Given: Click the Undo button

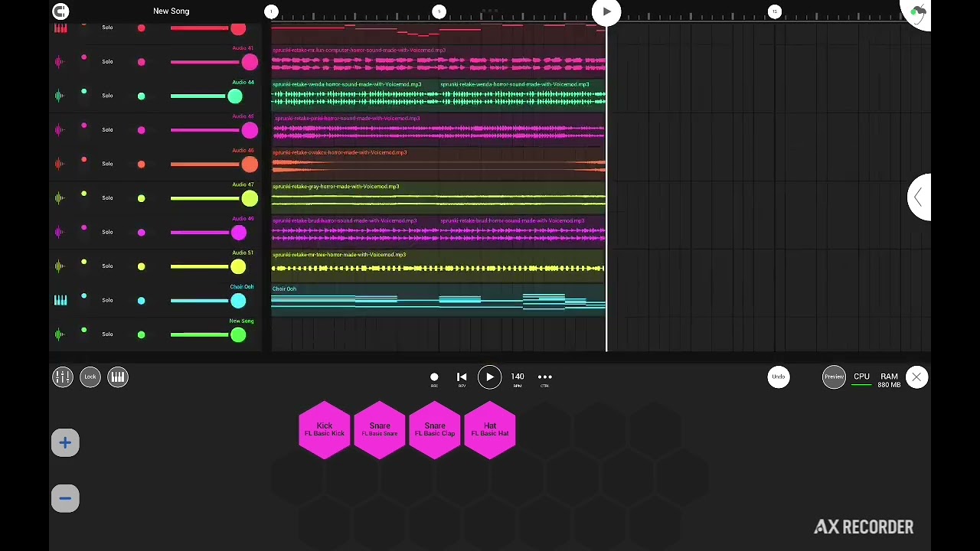Looking at the screenshot, I should [779, 377].
